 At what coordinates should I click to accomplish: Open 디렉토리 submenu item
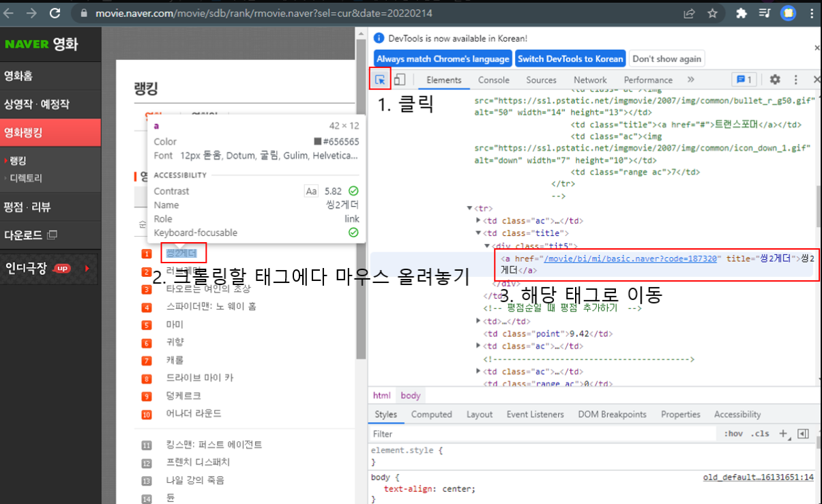click(26, 178)
